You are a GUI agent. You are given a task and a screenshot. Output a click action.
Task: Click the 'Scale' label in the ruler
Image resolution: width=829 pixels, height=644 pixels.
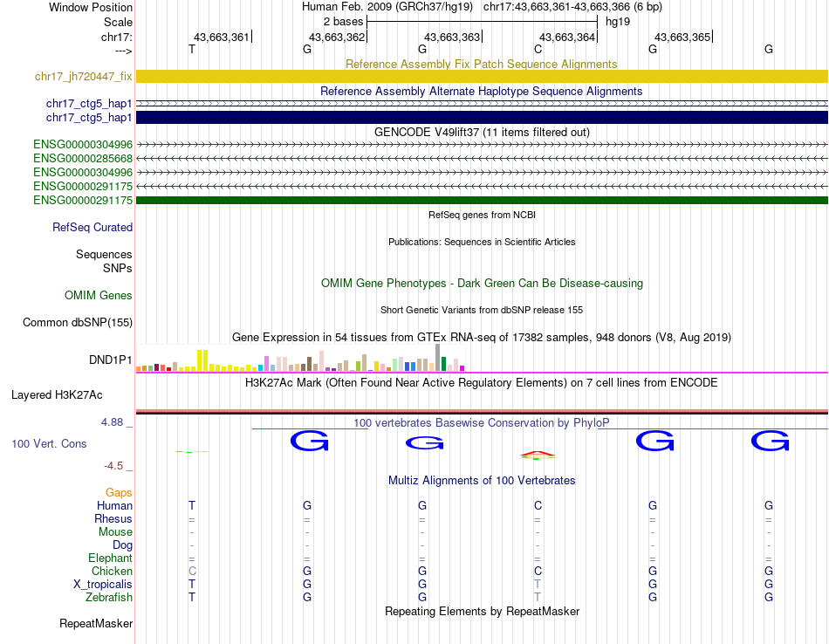(x=118, y=22)
